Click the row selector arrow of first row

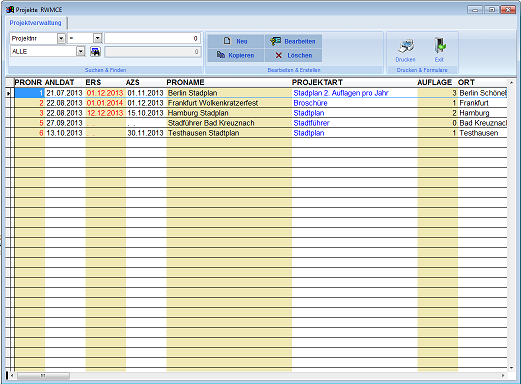(x=9, y=94)
